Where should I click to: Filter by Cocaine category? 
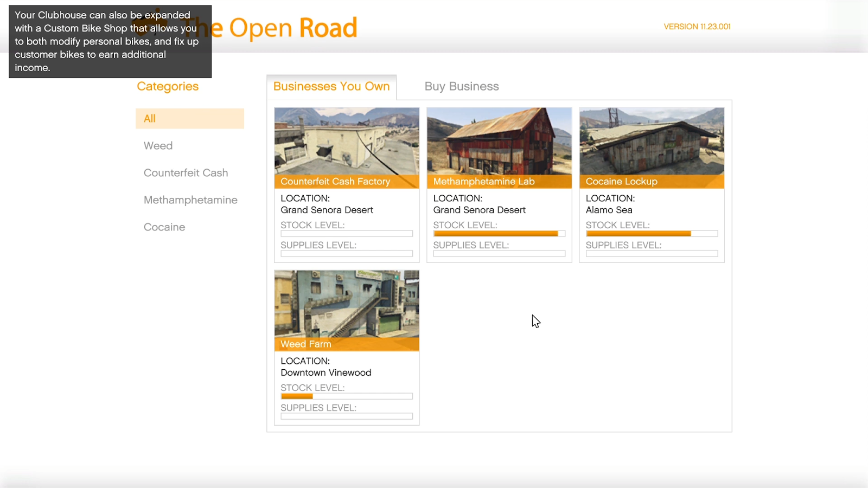coord(164,227)
